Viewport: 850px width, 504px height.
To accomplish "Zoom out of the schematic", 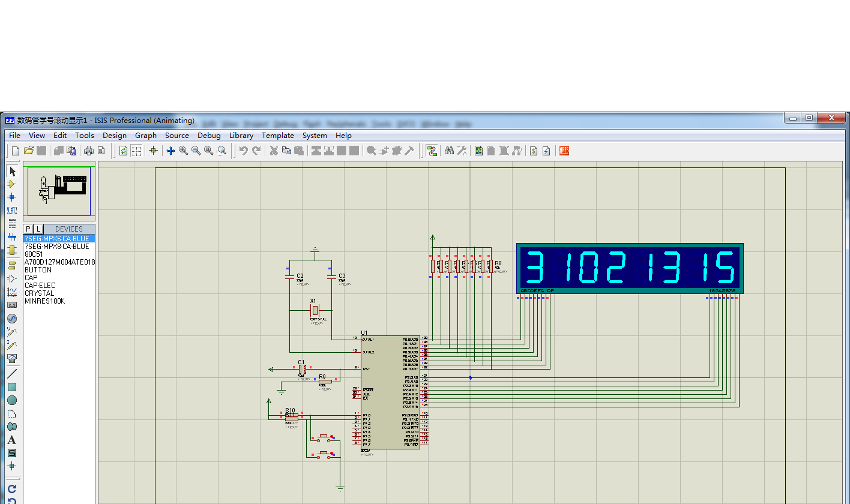I will [x=196, y=151].
